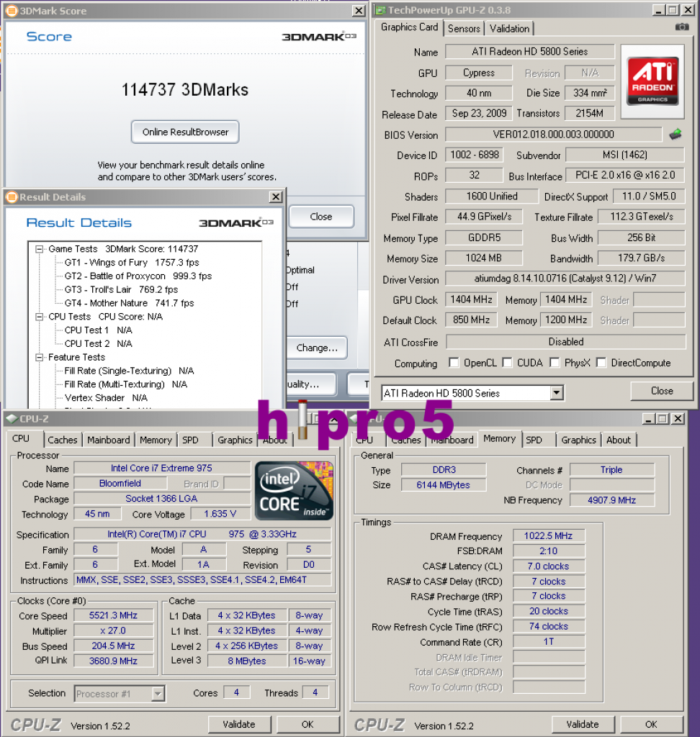
Task: Click the Result Details window title icon
Action: click(12, 197)
